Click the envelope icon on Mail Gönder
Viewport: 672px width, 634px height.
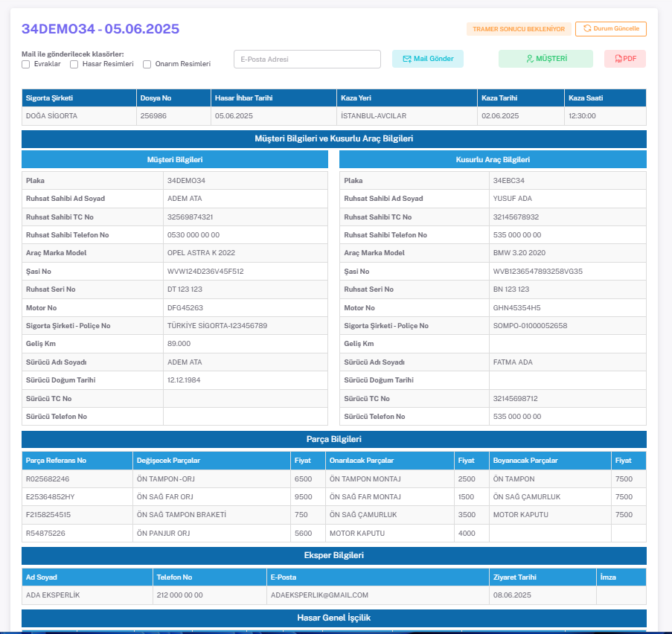click(x=407, y=59)
